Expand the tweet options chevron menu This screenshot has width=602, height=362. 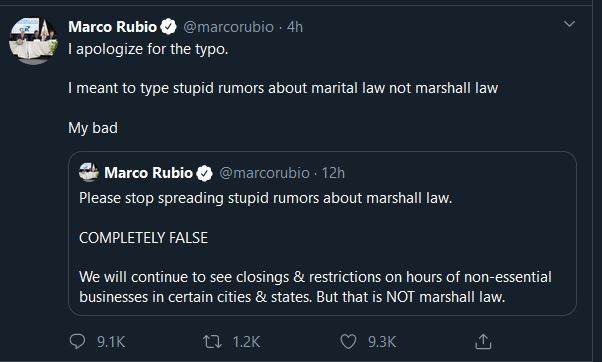pos(569,24)
